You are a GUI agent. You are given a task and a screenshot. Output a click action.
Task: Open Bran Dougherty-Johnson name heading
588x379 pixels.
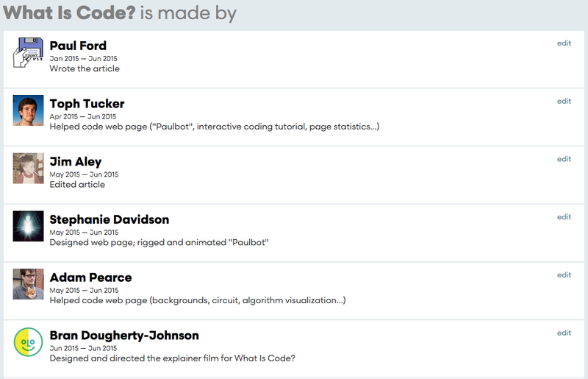124,336
